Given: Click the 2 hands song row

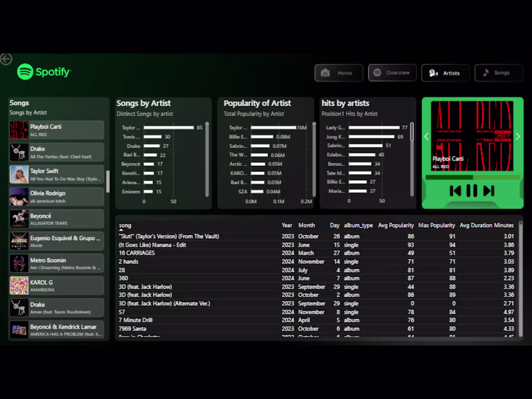Looking at the screenshot, I should click(x=316, y=262).
